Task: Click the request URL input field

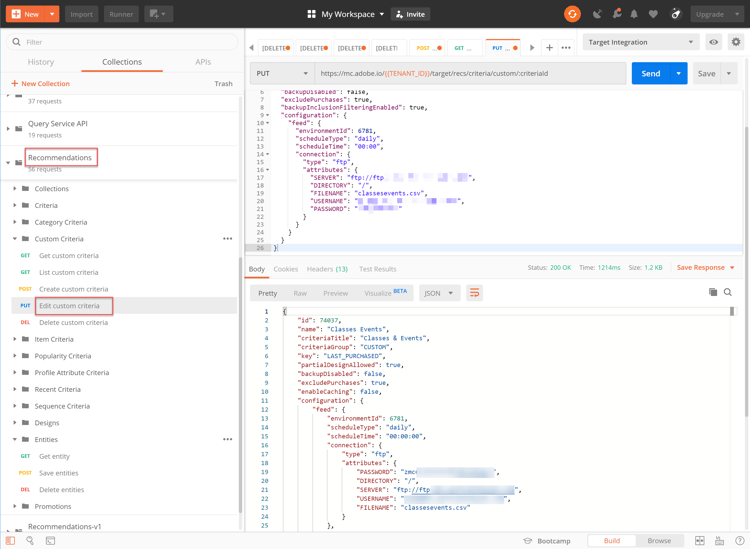Action: (470, 73)
